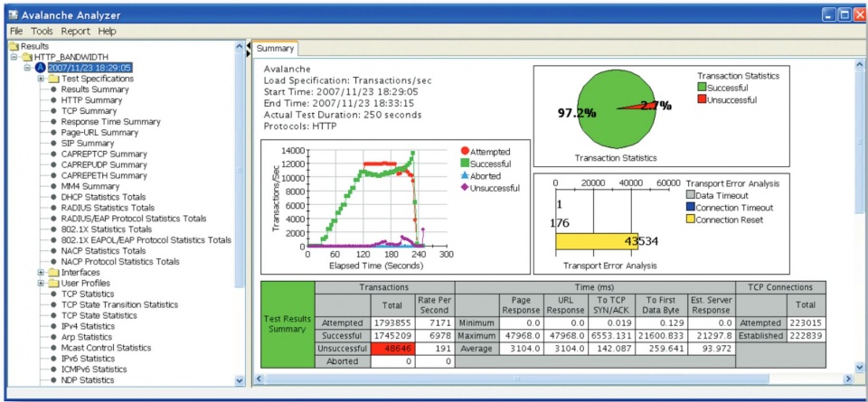Open NACP Statistics Totals

coord(103,251)
